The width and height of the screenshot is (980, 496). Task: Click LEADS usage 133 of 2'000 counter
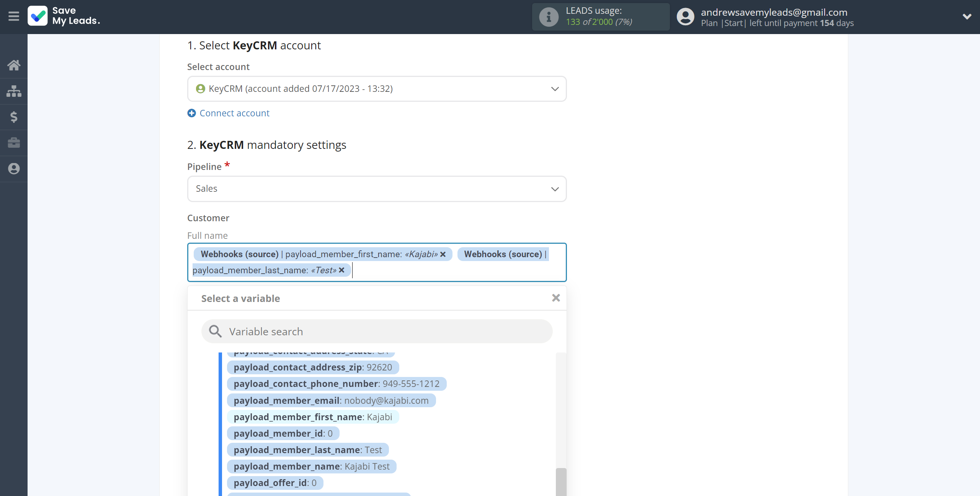click(599, 22)
